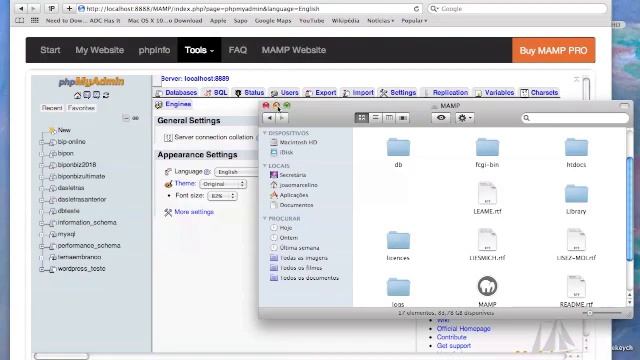Click the add bookmark plus button

(69, 9)
